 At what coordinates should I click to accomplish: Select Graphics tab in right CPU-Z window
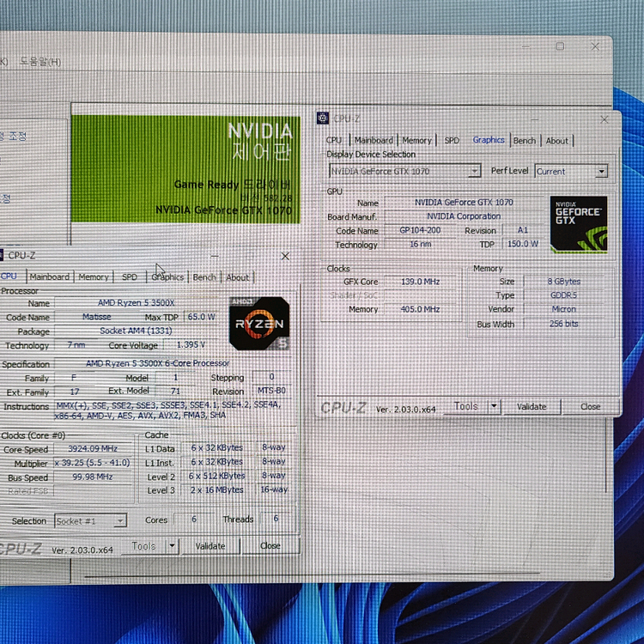(489, 140)
